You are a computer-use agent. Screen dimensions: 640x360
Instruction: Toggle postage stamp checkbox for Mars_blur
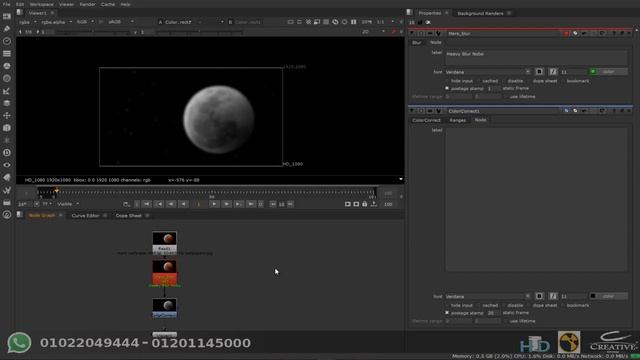pos(447,88)
